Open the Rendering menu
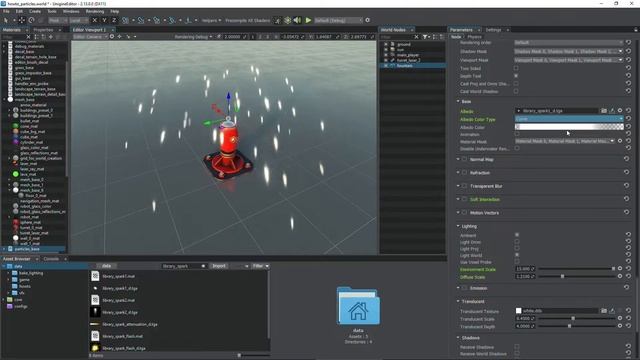Viewport: 640px width, 360px height. click(95, 11)
